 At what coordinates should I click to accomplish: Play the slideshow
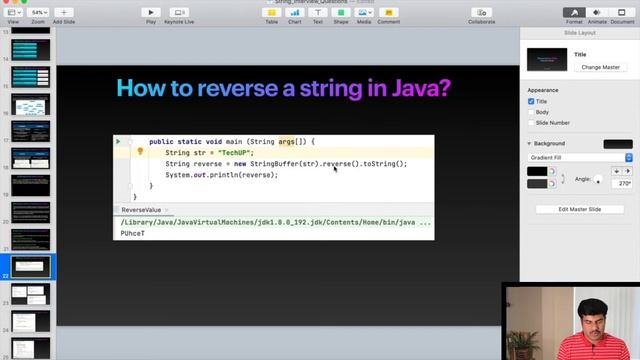pos(151,13)
